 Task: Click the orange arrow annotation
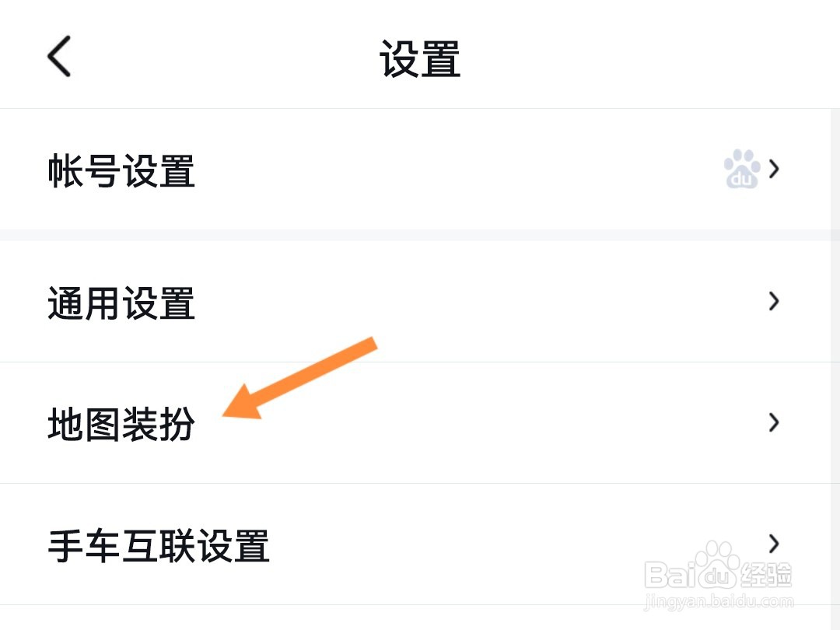click(x=300, y=378)
